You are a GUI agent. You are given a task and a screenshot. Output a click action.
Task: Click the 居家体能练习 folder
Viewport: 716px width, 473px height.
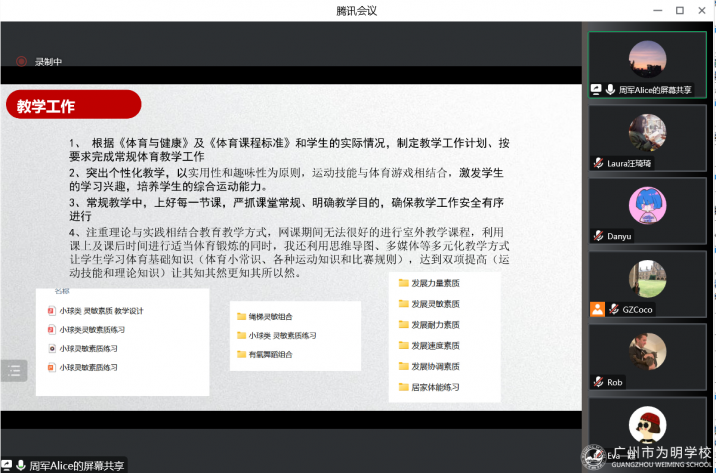pos(429,387)
